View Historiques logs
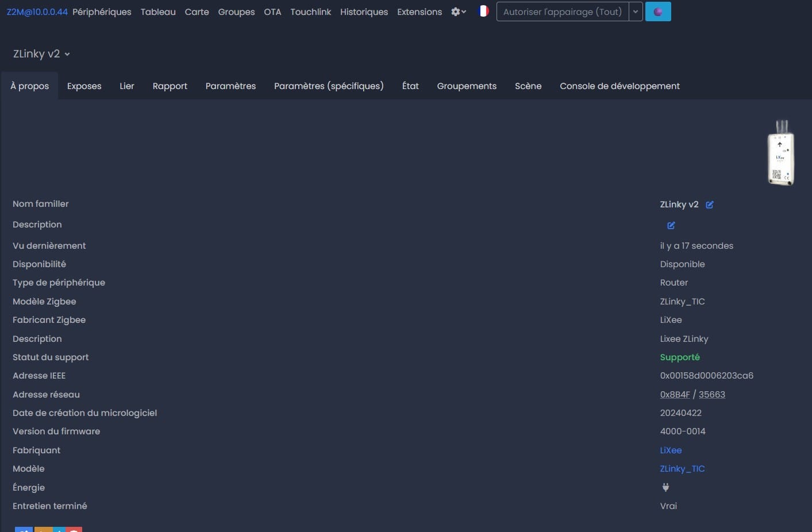This screenshot has width=812, height=532. point(364,11)
